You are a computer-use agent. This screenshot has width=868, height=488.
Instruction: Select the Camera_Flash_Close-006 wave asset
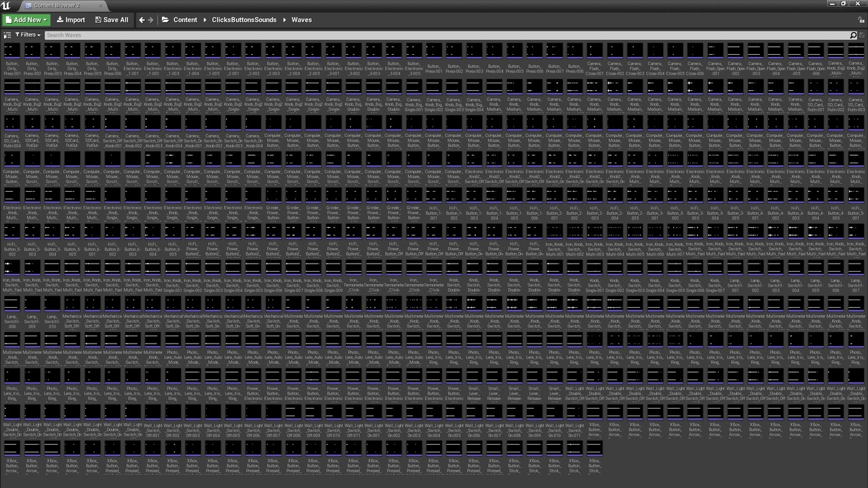695,59
